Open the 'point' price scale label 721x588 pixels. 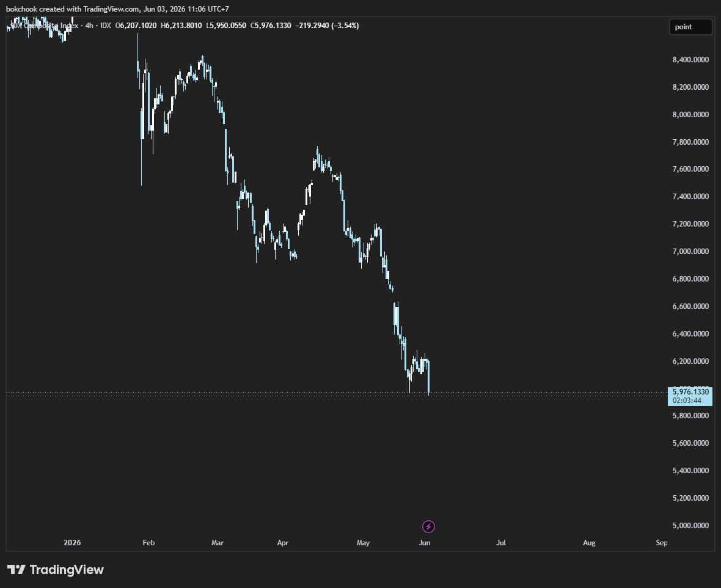tap(690, 27)
